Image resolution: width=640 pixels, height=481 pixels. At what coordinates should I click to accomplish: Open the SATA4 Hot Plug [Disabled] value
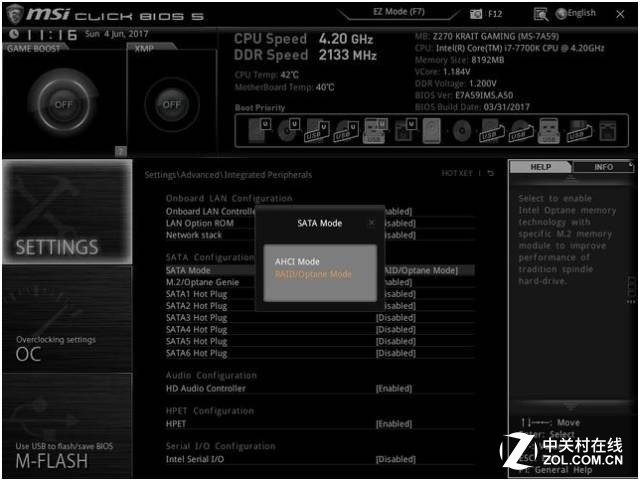(x=396, y=330)
